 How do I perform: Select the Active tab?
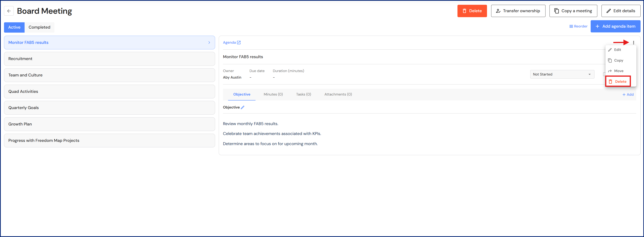14,27
